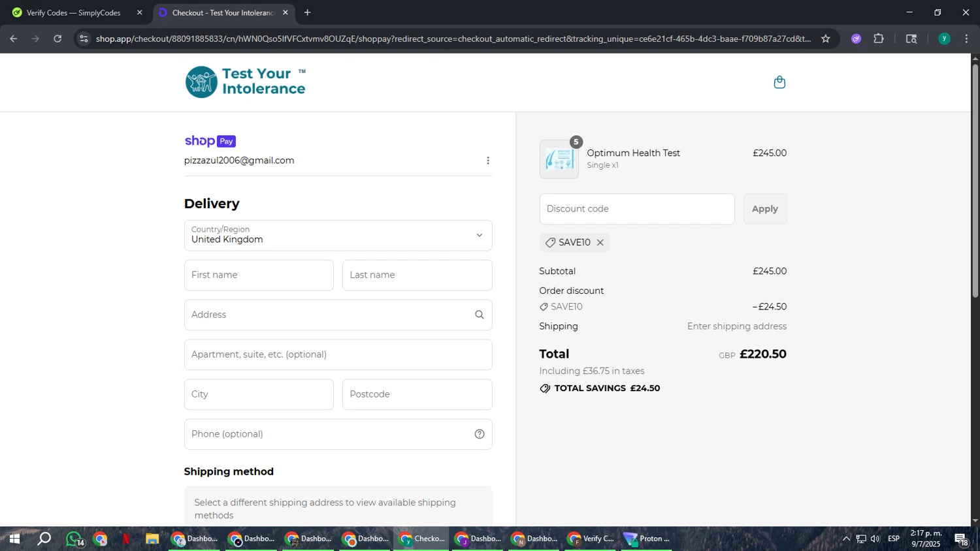Open the Windows Start menu
The width and height of the screenshot is (980, 551).
click(14, 539)
